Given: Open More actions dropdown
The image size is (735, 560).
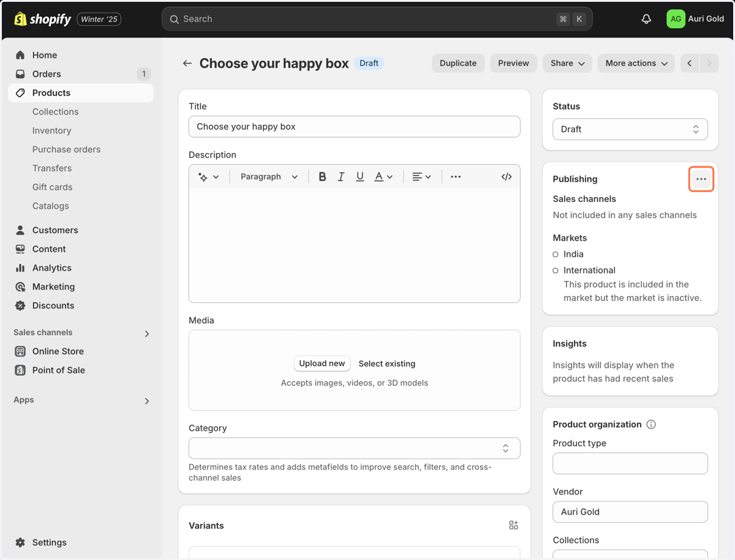Looking at the screenshot, I should [636, 63].
